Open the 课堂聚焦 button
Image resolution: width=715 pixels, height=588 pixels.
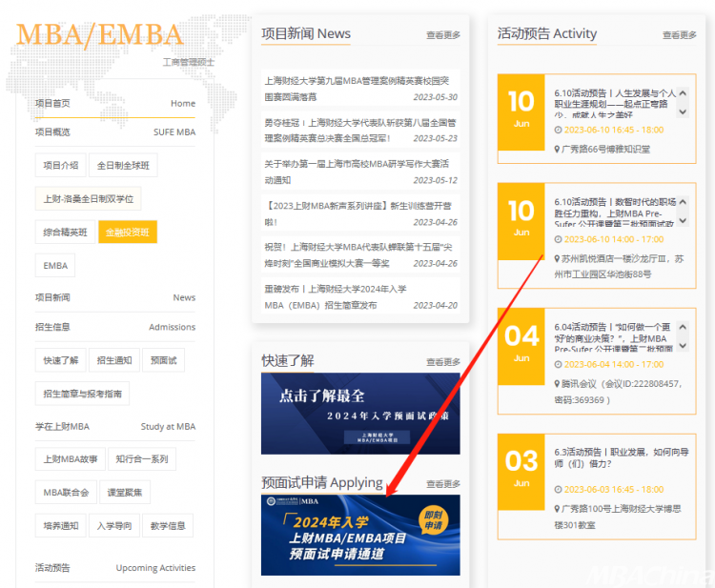point(125,493)
